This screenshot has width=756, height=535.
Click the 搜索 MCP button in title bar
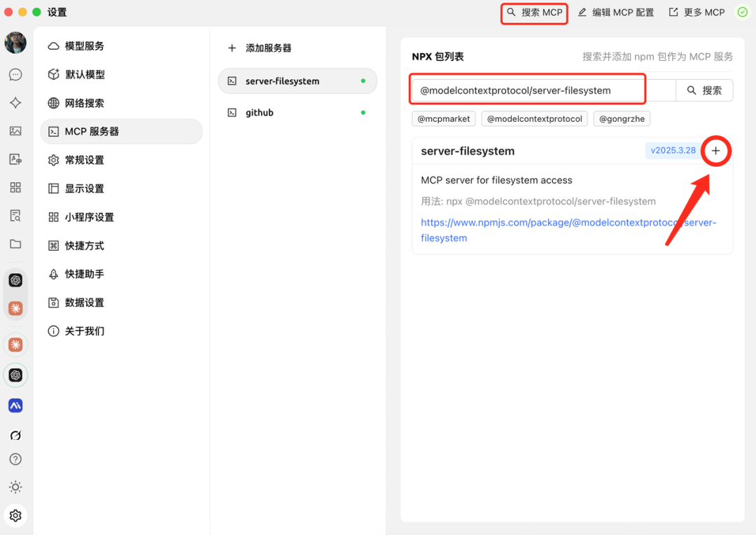tap(535, 13)
